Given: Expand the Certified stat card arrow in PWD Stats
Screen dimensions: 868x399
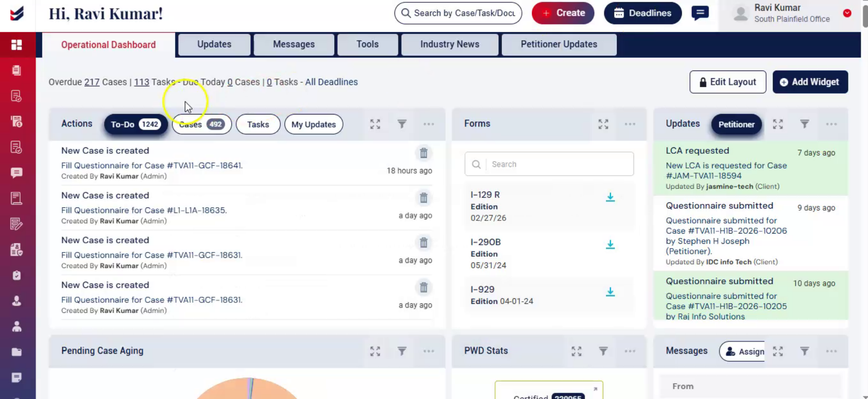Looking at the screenshot, I should pos(595,389).
